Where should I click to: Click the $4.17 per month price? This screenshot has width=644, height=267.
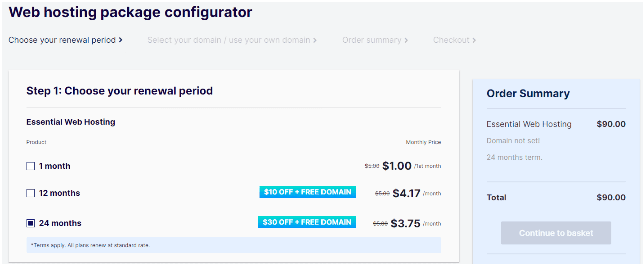[x=406, y=193]
